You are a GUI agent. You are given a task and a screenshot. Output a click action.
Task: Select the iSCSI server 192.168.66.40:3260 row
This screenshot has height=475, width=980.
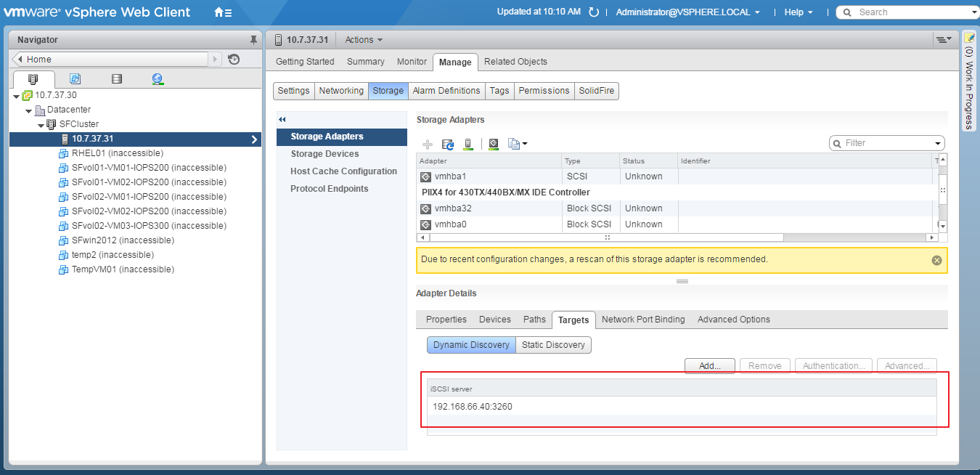coord(682,406)
